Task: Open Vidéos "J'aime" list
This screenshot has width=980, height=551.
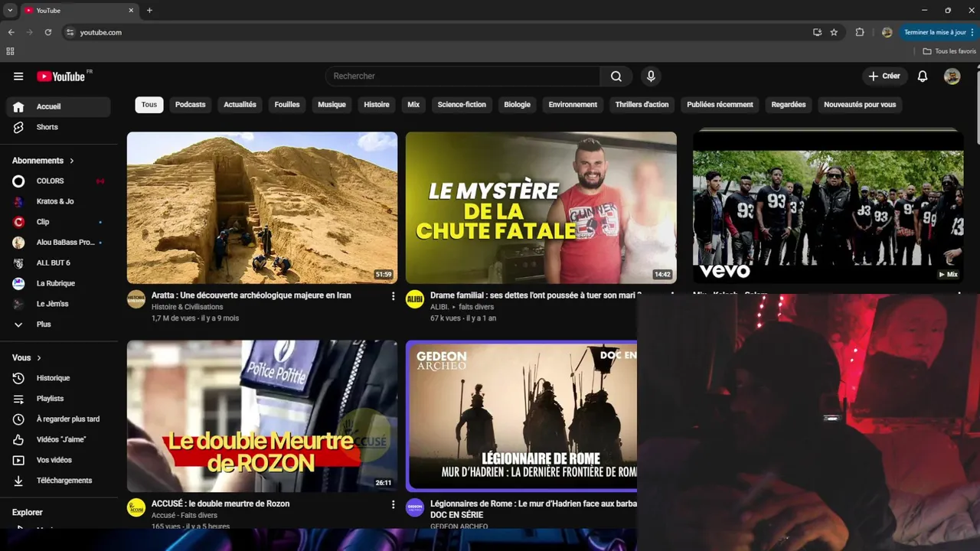Action: point(58,439)
